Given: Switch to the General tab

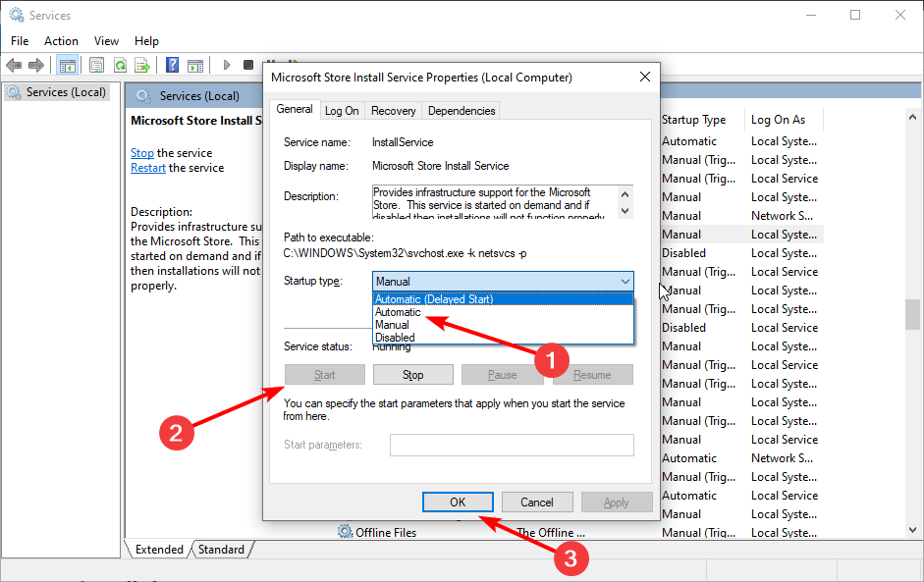Looking at the screenshot, I should pos(295,109).
